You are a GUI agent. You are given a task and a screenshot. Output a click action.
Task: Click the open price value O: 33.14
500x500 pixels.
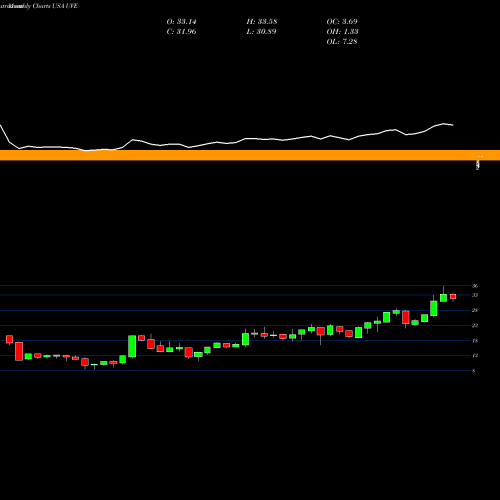pos(181,22)
